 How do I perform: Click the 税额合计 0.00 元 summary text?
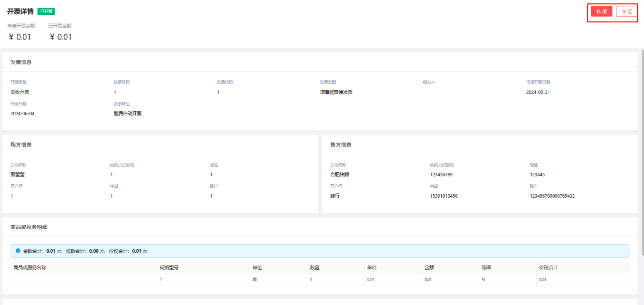coord(85,251)
